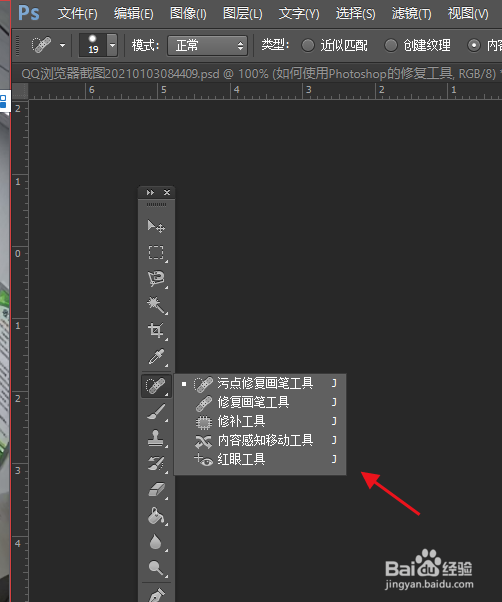Select the Magic Wand tool

(156, 305)
